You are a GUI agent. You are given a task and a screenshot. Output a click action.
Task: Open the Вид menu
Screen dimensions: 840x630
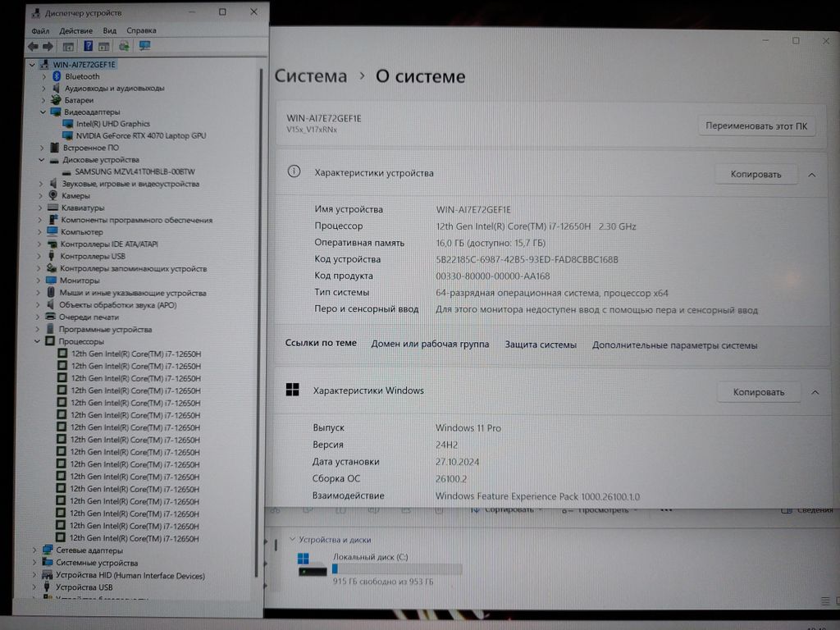[110, 30]
